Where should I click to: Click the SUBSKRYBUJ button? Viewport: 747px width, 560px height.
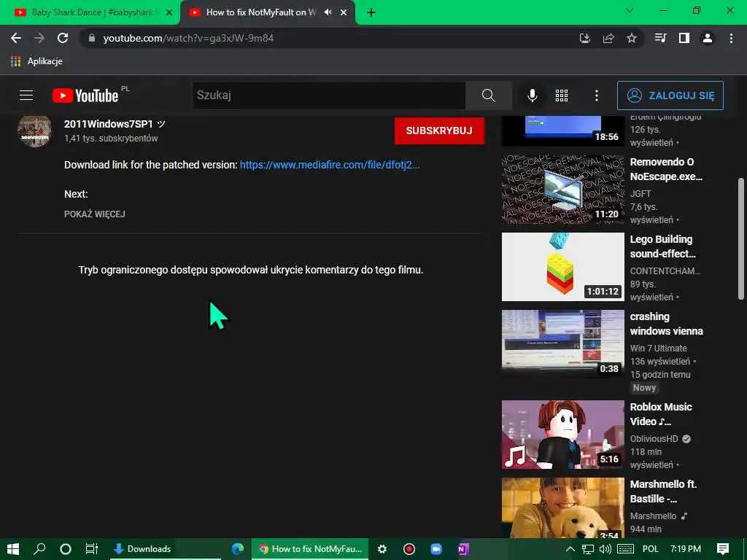439,131
